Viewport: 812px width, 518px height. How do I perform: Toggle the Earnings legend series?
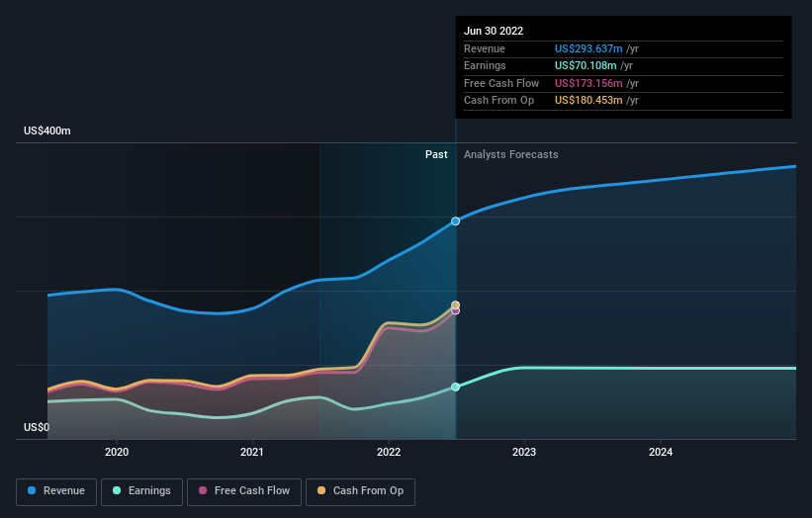pyautogui.click(x=141, y=491)
